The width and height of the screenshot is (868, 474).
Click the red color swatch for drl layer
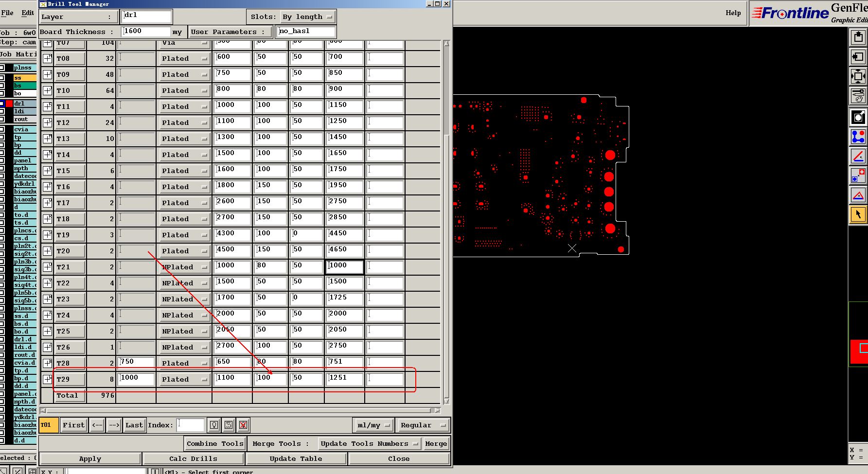9,104
